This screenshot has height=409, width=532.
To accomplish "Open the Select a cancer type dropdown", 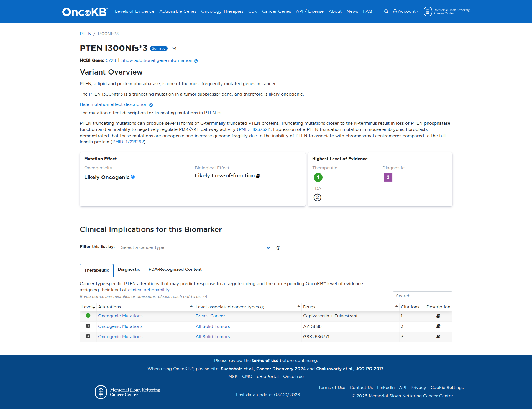I will click(195, 247).
